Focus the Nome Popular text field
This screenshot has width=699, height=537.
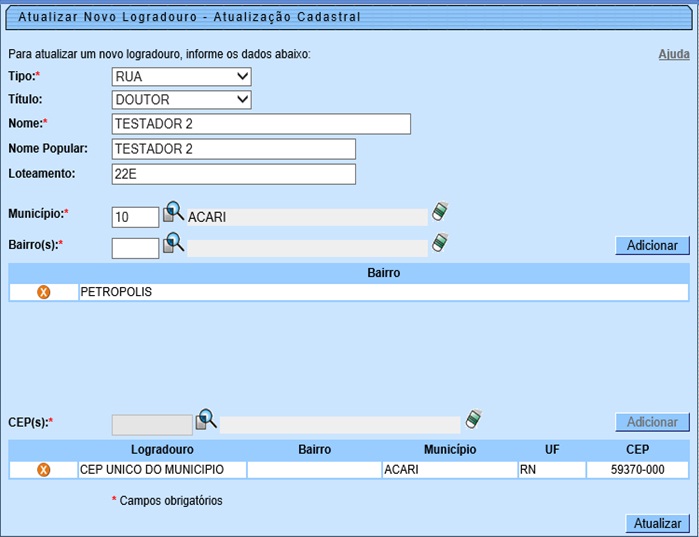234,149
